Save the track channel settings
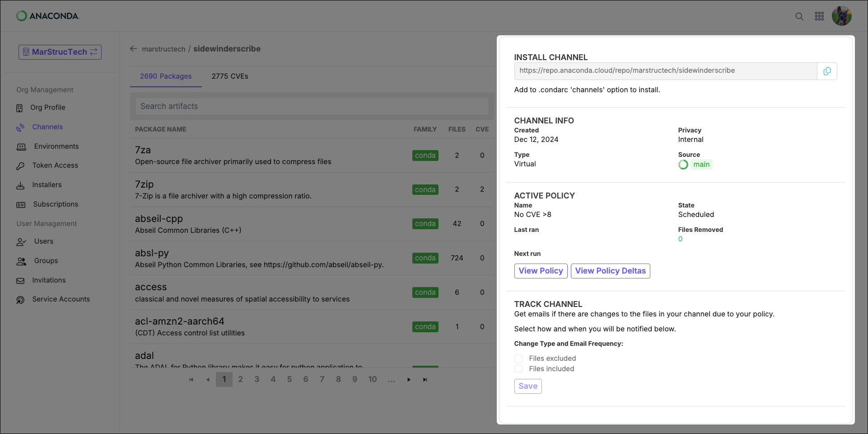The width and height of the screenshot is (868, 434). point(528,386)
